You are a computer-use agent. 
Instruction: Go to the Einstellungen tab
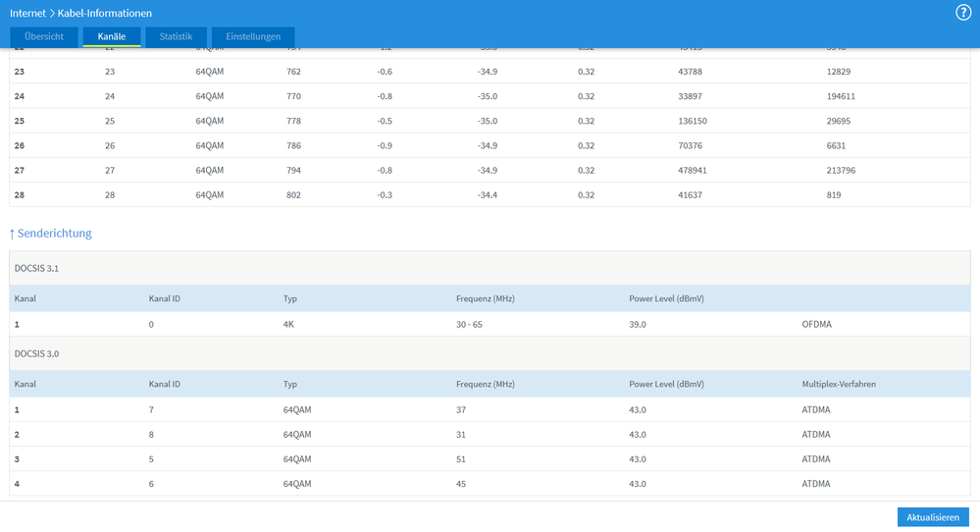[253, 36]
